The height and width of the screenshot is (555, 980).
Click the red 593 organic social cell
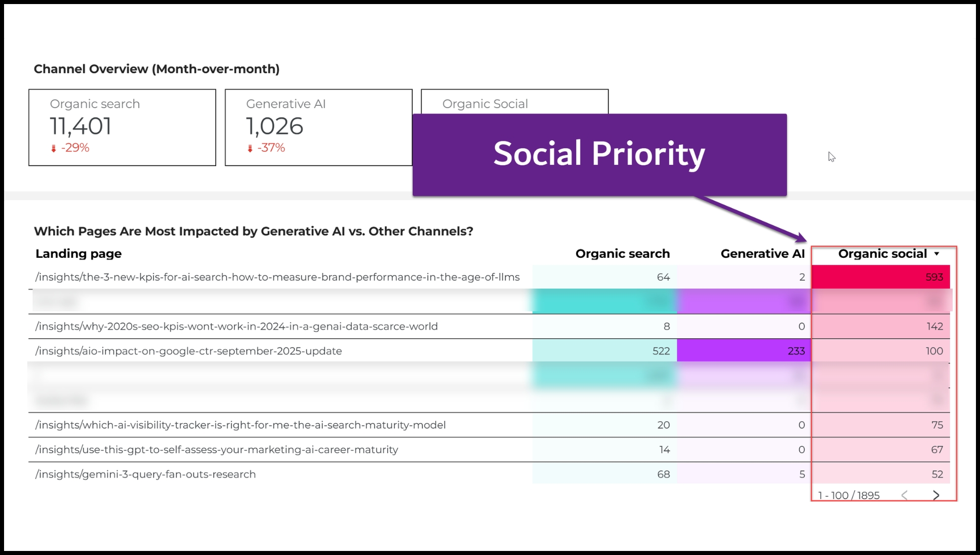[x=881, y=277]
